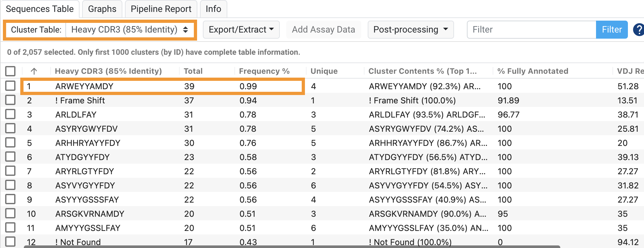Expand the Export/Extract menu
This screenshot has width=644, height=248.
coord(241,30)
